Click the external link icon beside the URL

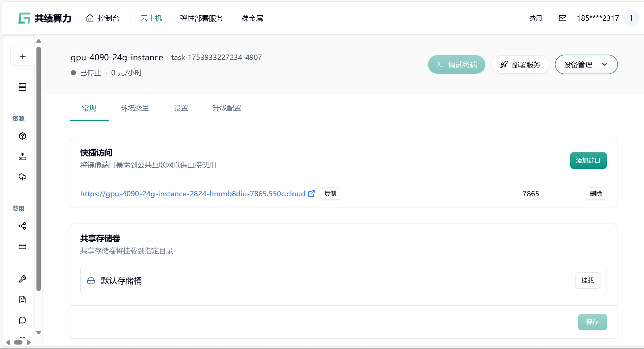(x=312, y=194)
